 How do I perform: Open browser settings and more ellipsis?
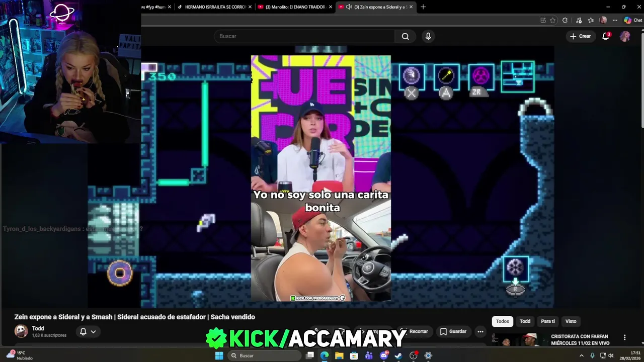point(615,20)
